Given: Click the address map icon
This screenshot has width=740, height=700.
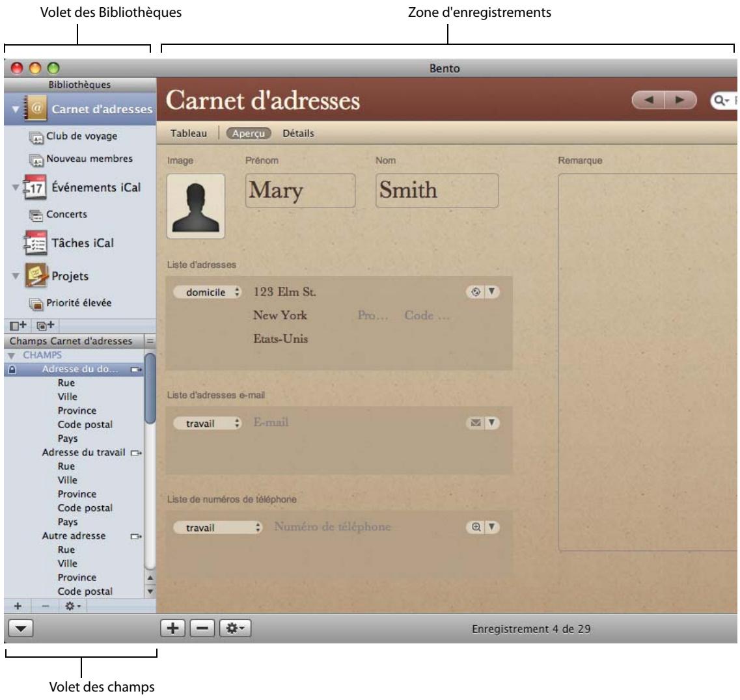Looking at the screenshot, I should click(x=475, y=292).
